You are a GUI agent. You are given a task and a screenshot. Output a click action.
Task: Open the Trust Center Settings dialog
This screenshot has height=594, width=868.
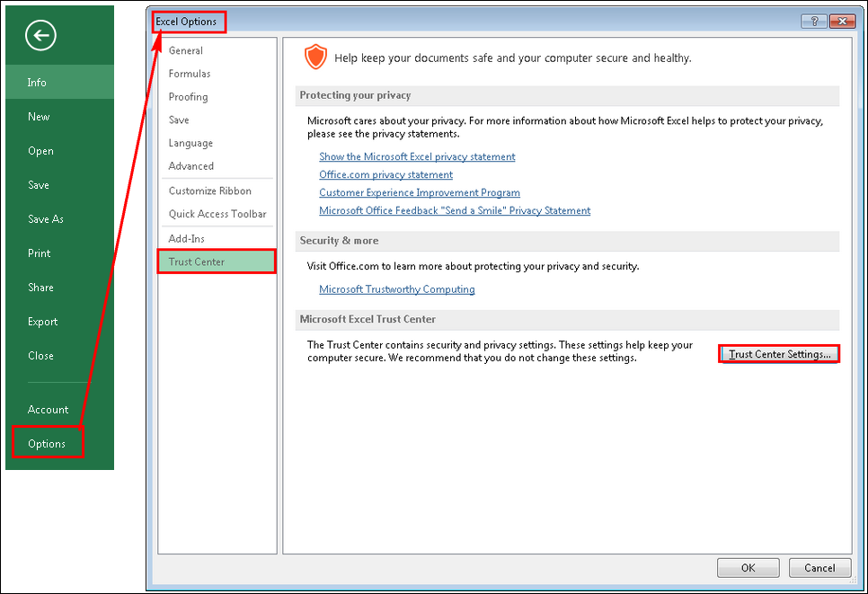(x=778, y=353)
